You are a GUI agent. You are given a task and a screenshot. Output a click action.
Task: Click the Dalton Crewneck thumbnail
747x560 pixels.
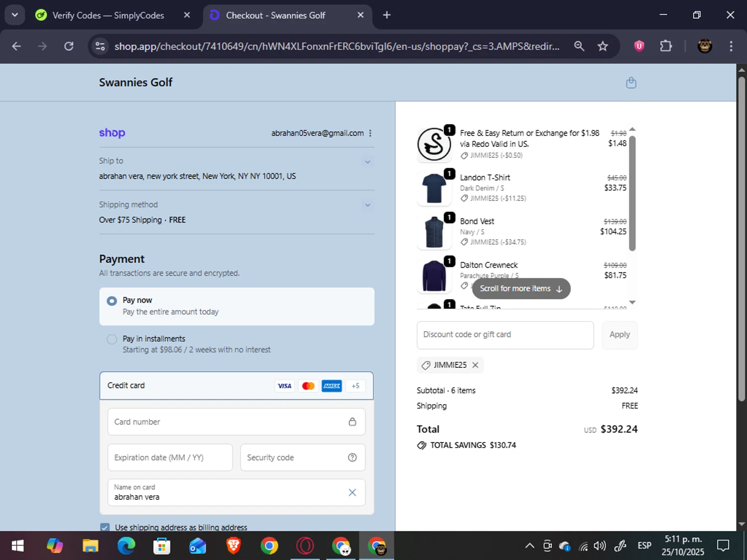(x=434, y=275)
